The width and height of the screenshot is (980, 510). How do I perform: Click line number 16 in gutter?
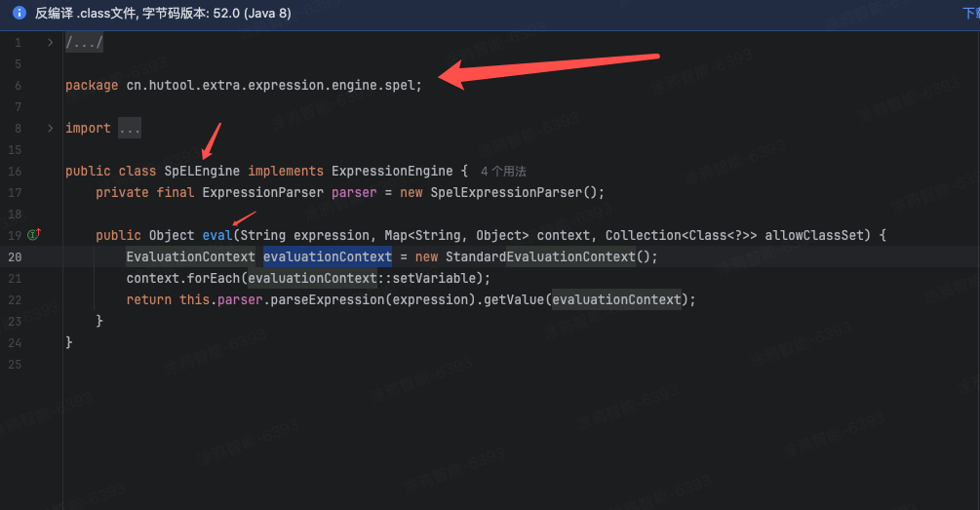pos(15,172)
